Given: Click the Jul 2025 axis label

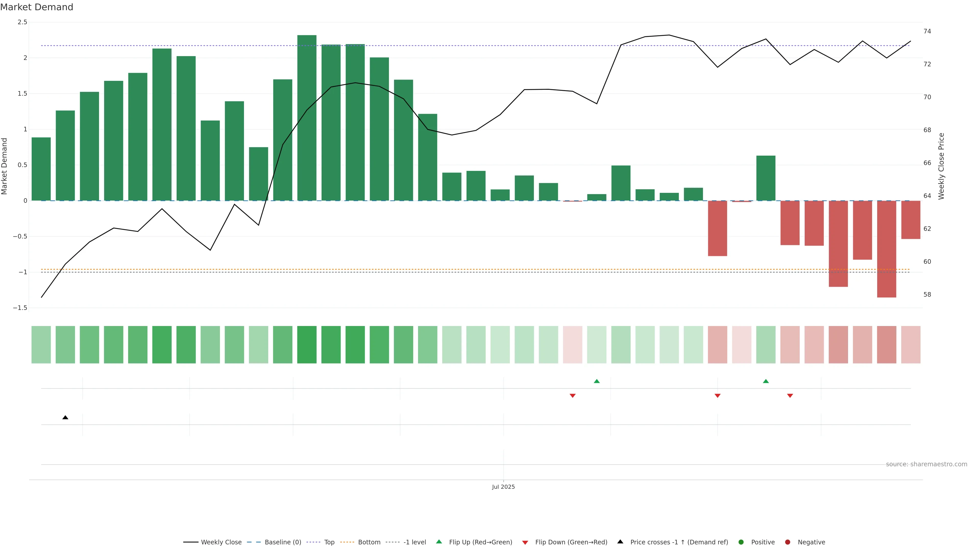Looking at the screenshot, I should coord(503,487).
